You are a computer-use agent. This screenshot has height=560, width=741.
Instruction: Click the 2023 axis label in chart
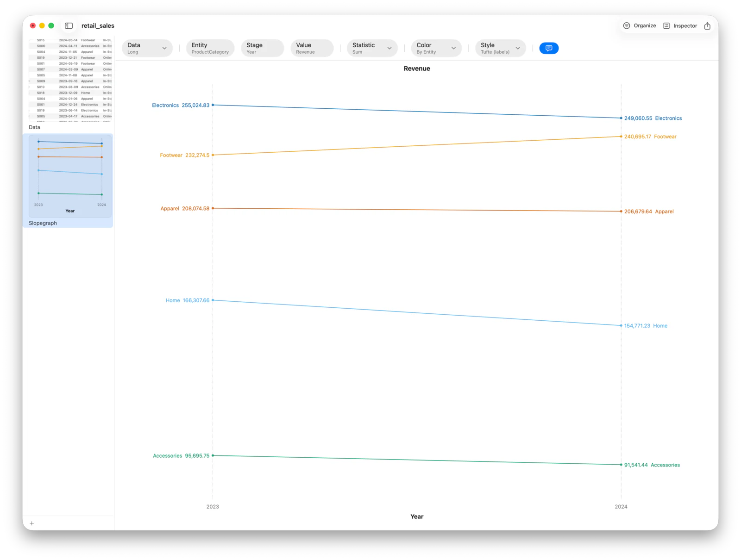[x=213, y=507]
